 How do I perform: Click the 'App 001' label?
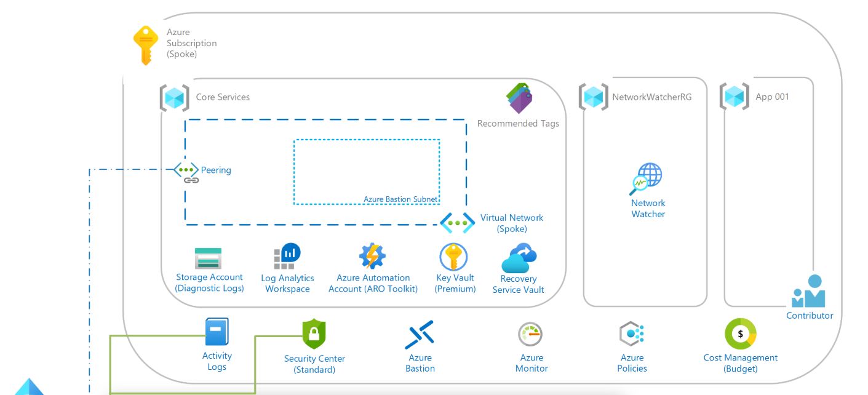tap(772, 97)
